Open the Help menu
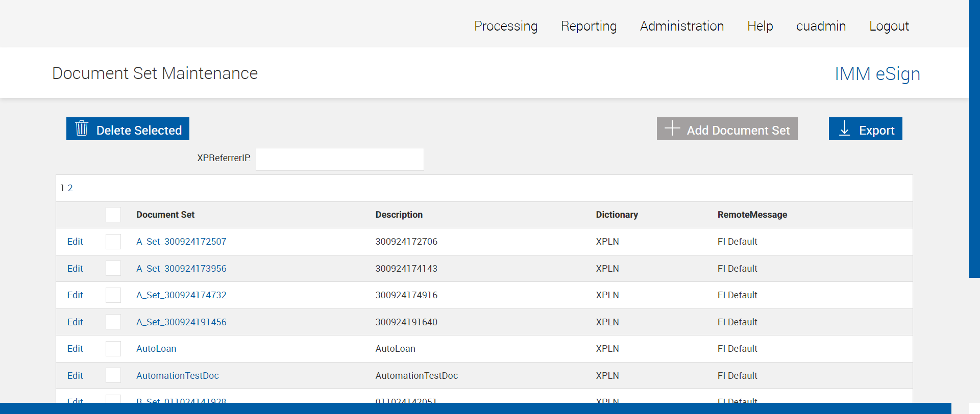Image resolution: width=980 pixels, height=414 pixels. (x=759, y=26)
